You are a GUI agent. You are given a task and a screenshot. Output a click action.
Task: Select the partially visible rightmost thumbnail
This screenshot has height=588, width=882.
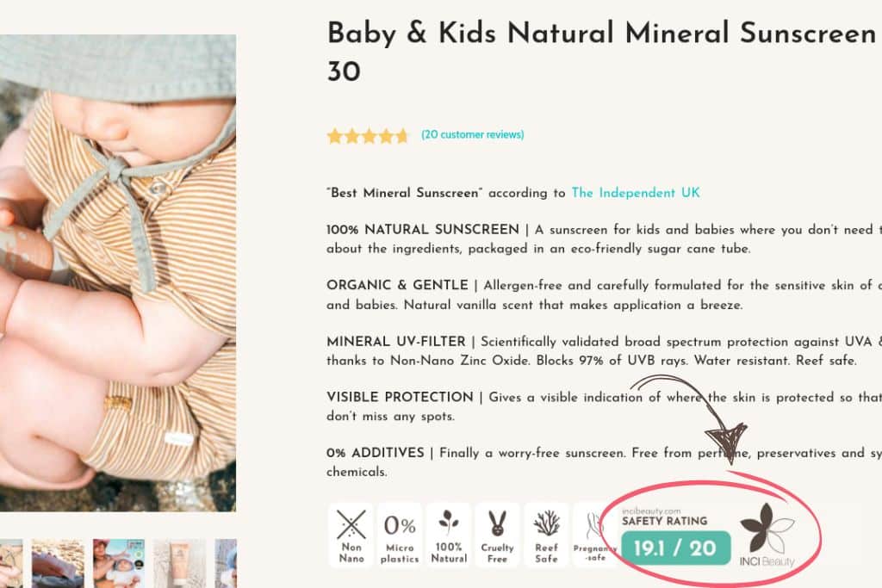coord(226,564)
